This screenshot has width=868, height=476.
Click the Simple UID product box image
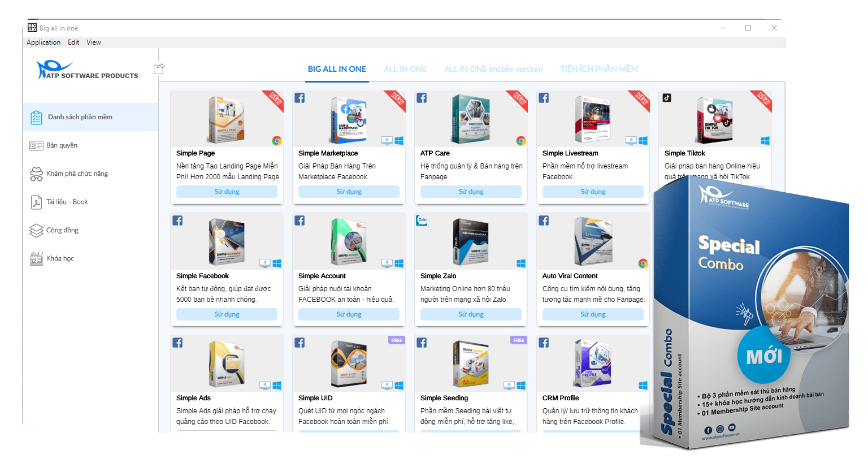349,364
